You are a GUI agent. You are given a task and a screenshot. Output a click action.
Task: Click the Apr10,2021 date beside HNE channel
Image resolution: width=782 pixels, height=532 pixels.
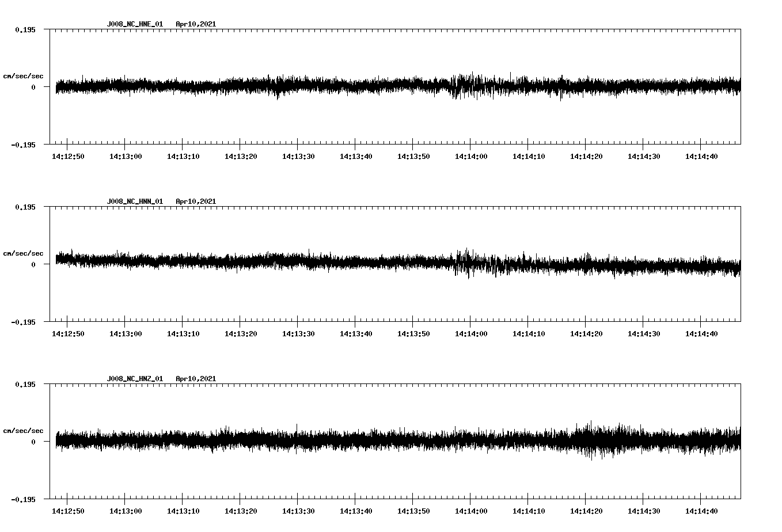point(196,24)
